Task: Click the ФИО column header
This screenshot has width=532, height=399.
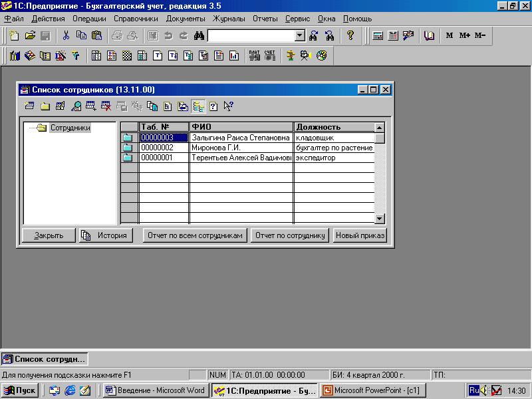Action: click(x=241, y=127)
